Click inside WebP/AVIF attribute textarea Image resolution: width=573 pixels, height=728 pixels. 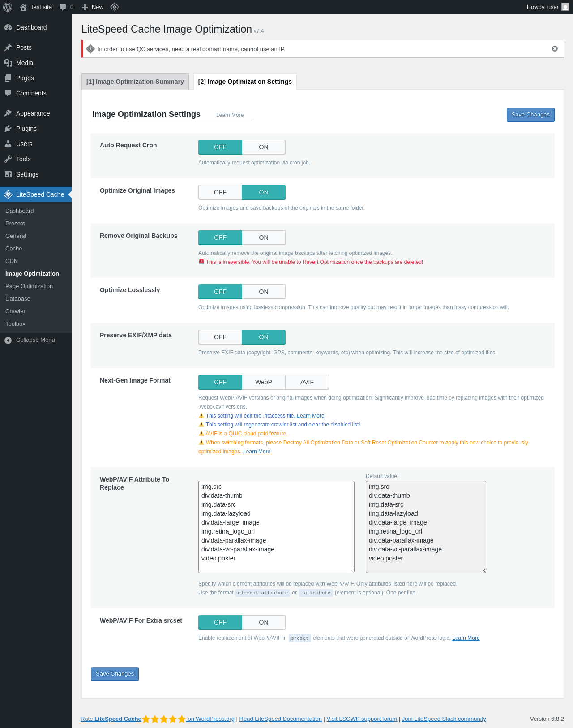(x=276, y=527)
